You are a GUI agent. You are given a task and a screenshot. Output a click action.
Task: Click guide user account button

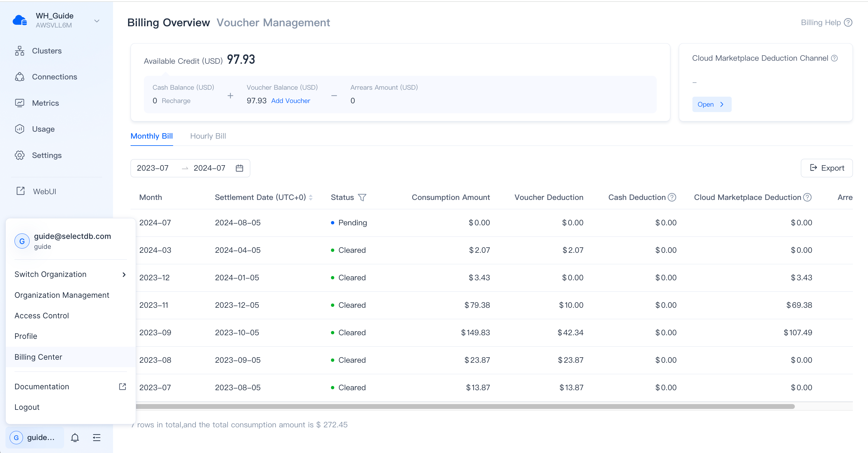click(x=34, y=438)
